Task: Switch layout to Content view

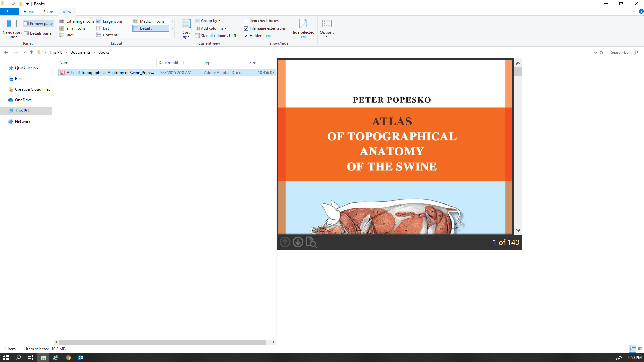Action: pos(107,35)
